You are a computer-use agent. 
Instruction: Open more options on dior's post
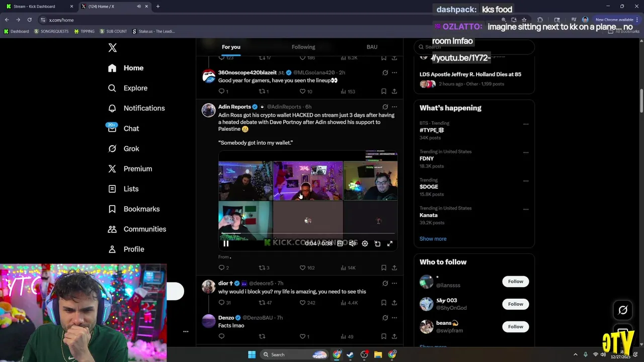pos(394,284)
